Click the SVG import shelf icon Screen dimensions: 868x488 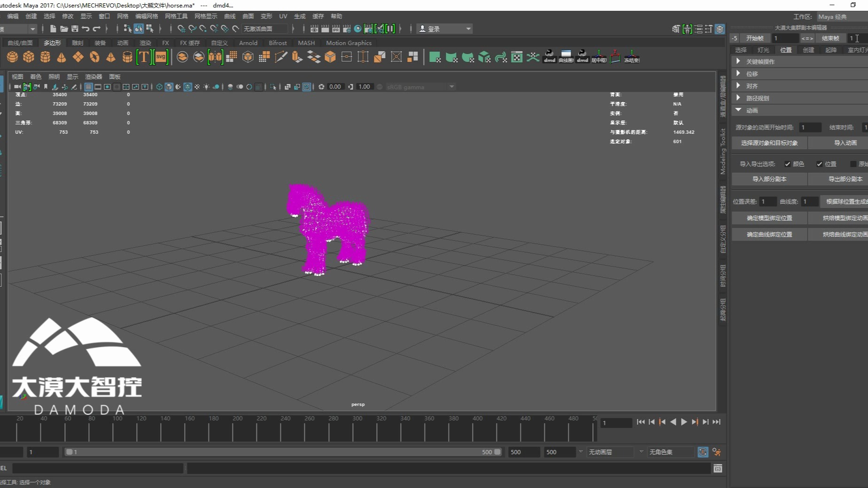161,57
